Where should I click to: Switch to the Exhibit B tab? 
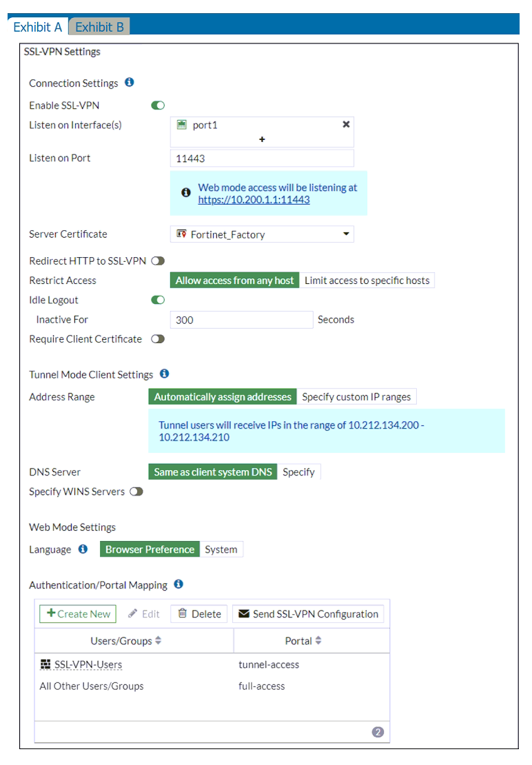pos(99,27)
